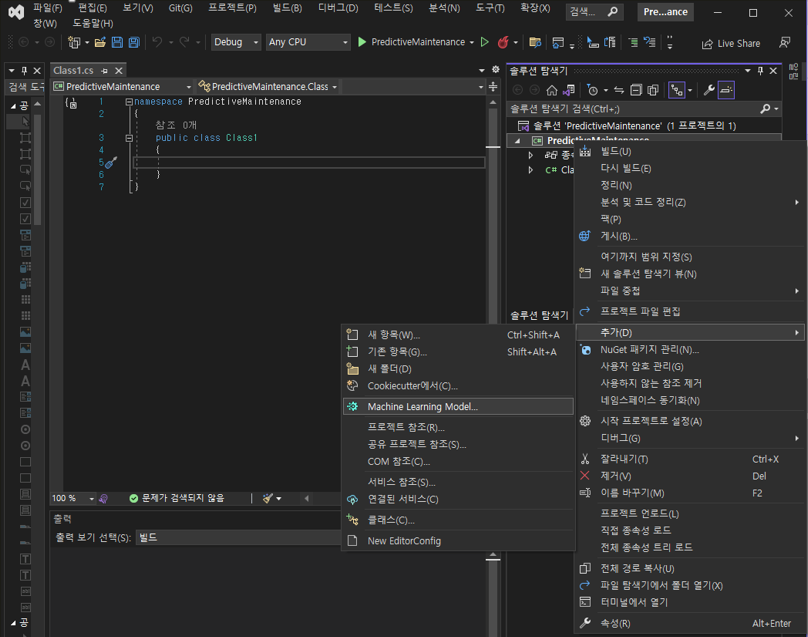This screenshot has height=637, width=808.
Task: Open the Git(G) menu
Action: pyautogui.click(x=180, y=8)
